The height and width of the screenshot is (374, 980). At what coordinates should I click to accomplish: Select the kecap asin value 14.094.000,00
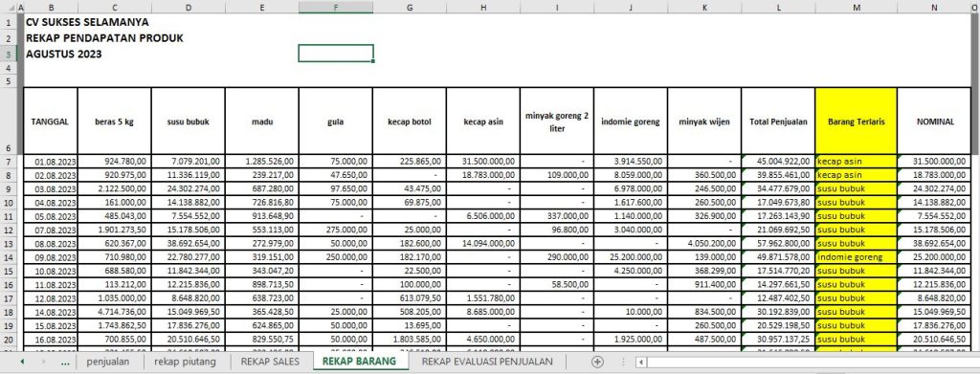coord(483,245)
